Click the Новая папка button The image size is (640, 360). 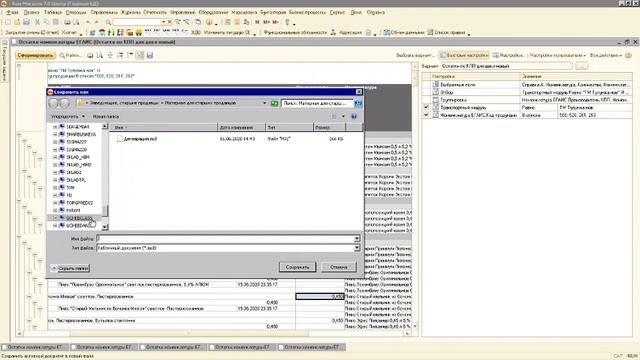[x=106, y=117]
